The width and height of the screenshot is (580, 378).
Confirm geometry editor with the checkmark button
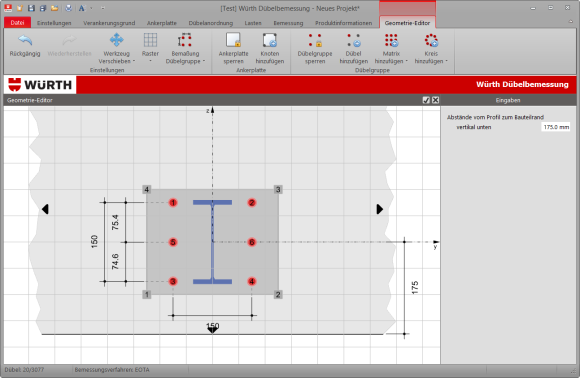pos(426,100)
